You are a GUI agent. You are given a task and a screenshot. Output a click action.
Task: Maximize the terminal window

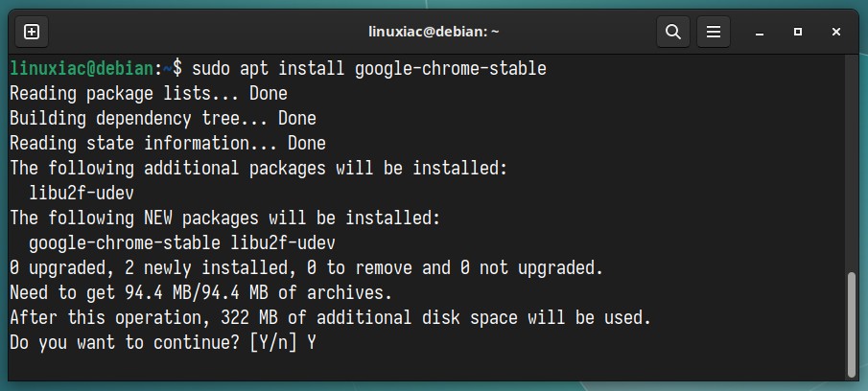(798, 32)
